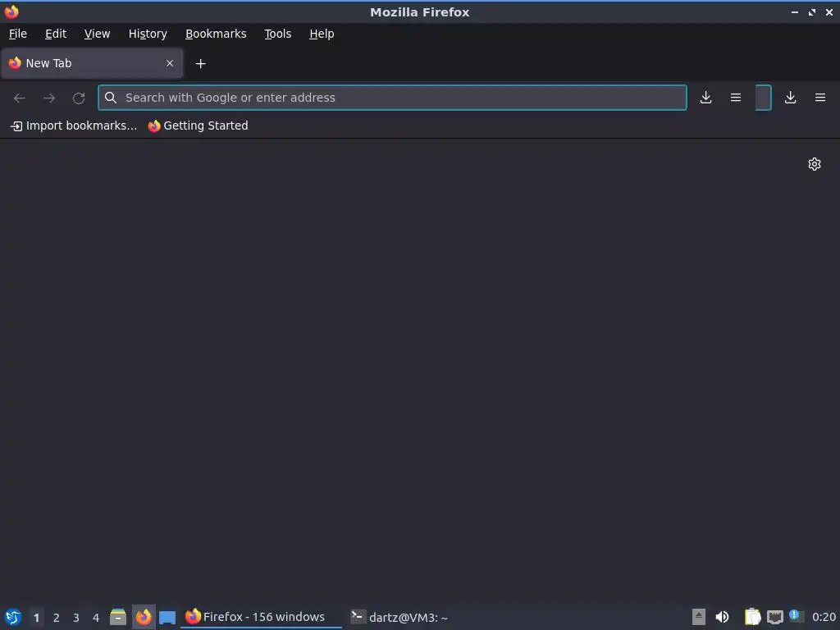Show desktop via blue panel icon

(167, 617)
